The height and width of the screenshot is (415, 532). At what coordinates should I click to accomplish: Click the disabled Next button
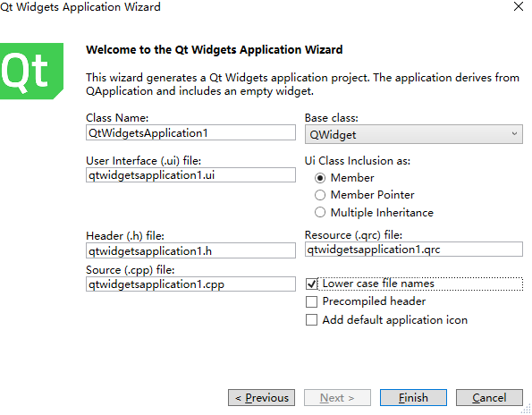tap(337, 398)
